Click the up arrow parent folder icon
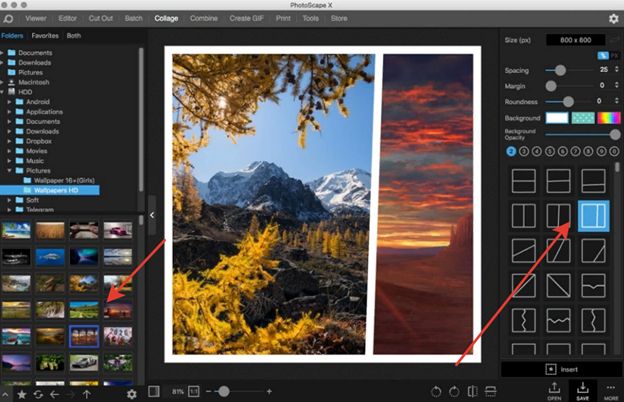 87,394
